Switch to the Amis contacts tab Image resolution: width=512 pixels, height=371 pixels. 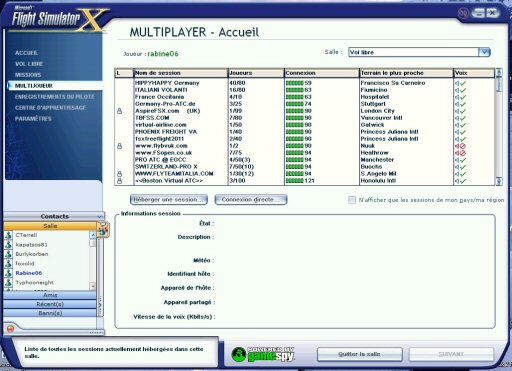pyautogui.click(x=50, y=295)
